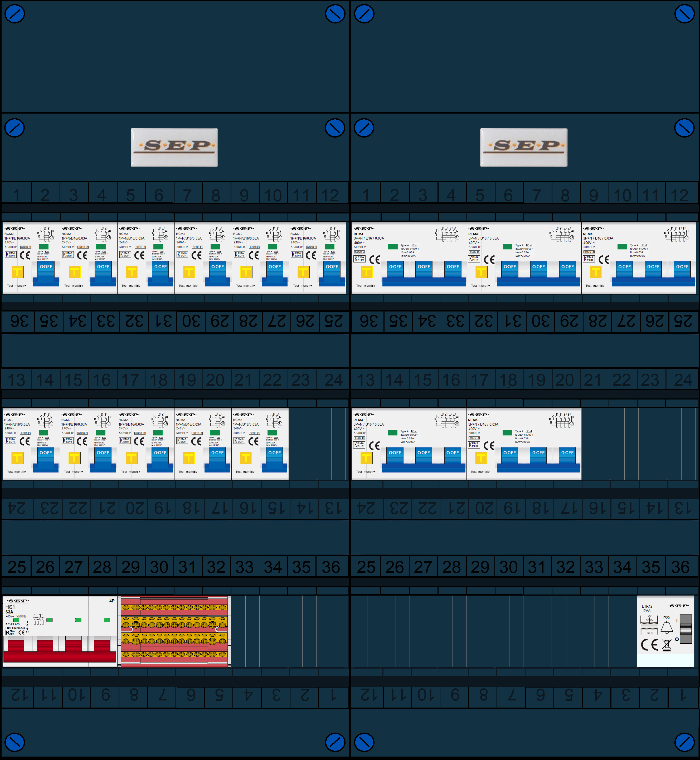Click the 'RCM4' title on the second RCM4, right panel top row
The image size is (700, 760).
coord(473,234)
